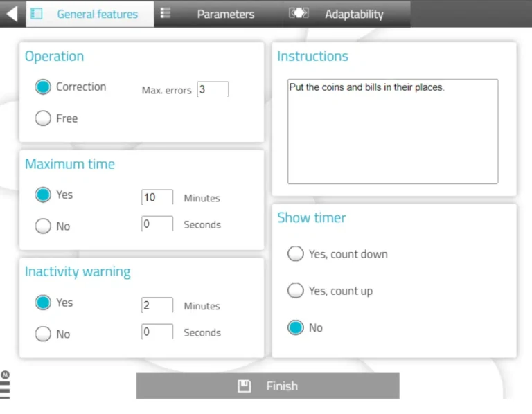Click the General features panel icon

pos(36,14)
